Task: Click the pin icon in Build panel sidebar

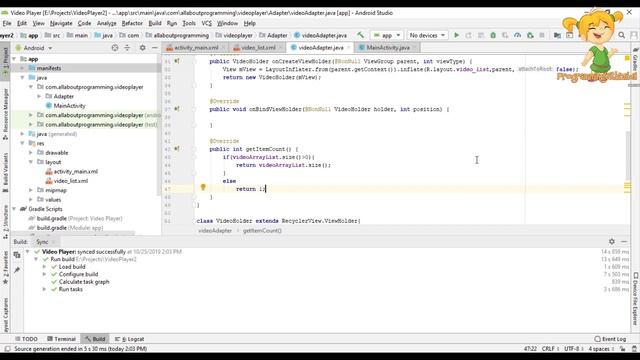Action: tap(17, 270)
